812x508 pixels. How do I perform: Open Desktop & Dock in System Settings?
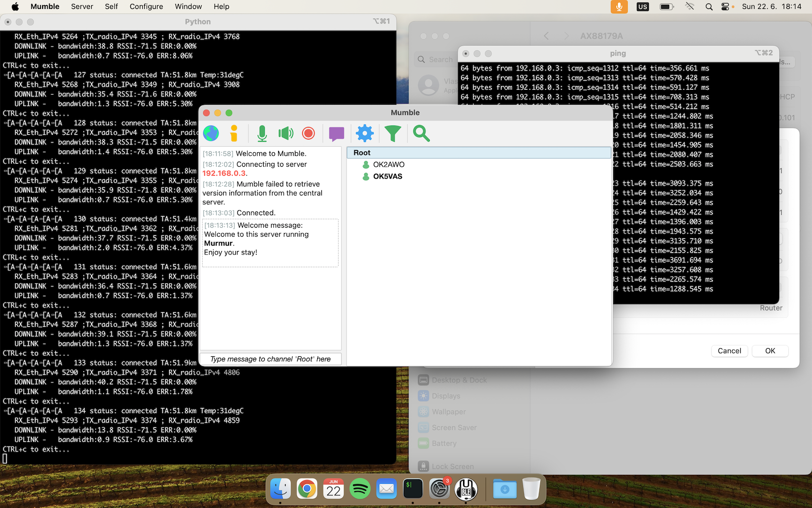[x=453, y=380]
